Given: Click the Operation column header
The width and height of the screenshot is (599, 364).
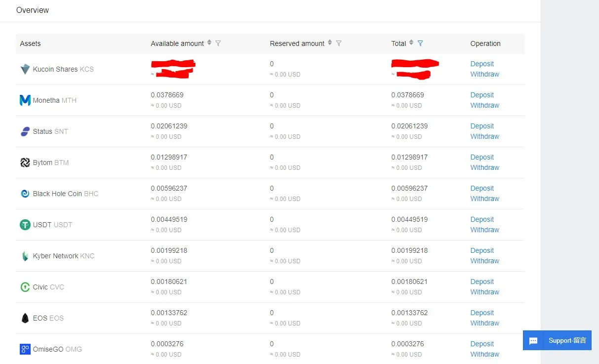Looking at the screenshot, I should tap(485, 43).
